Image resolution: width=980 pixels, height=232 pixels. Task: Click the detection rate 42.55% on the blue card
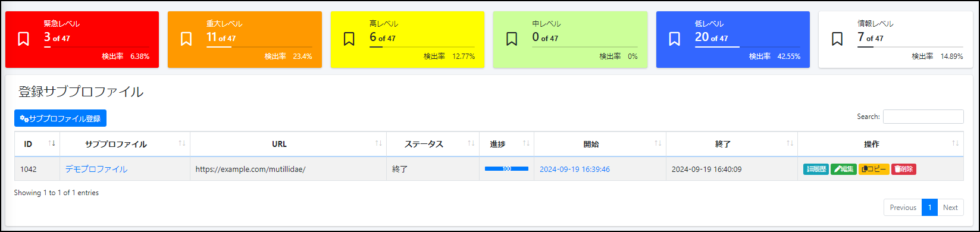(789, 57)
